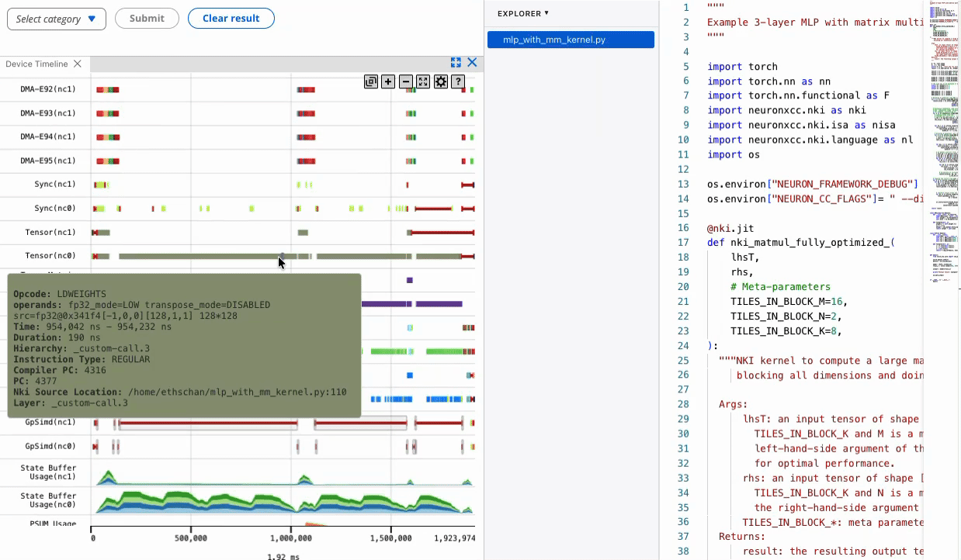Image resolution: width=961 pixels, height=560 pixels.
Task: Zoom out the timeline with minus icon
Action: pos(405,81)
